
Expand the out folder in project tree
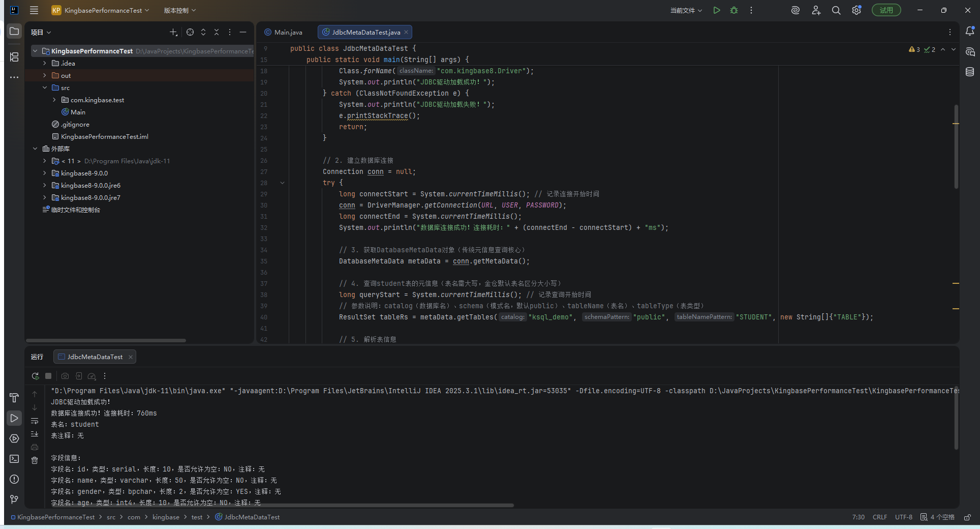click(45, 76)
